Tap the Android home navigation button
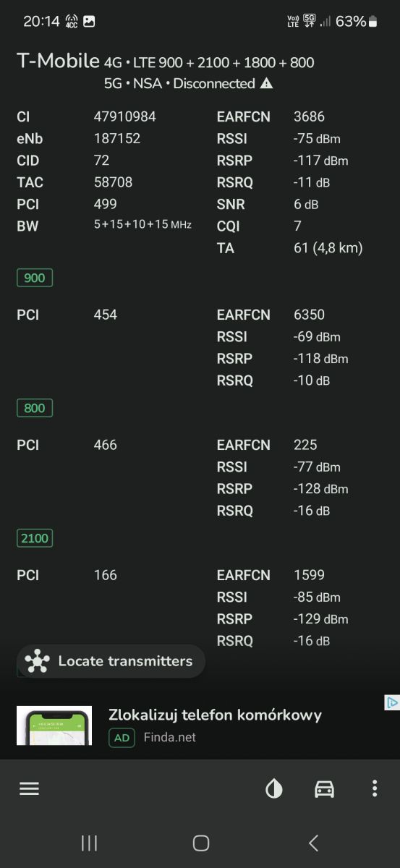Image resolution: width=400 pixels, height=868 pixels. click(x=201, y=843)
